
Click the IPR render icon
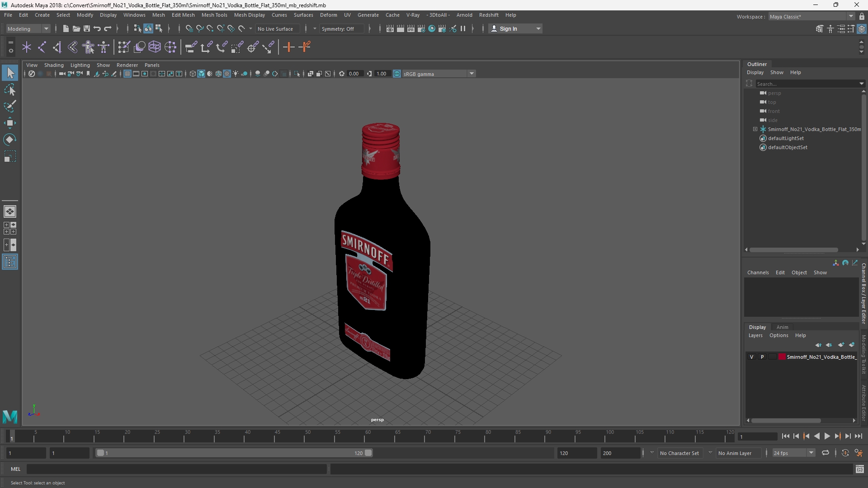[410, 28]
